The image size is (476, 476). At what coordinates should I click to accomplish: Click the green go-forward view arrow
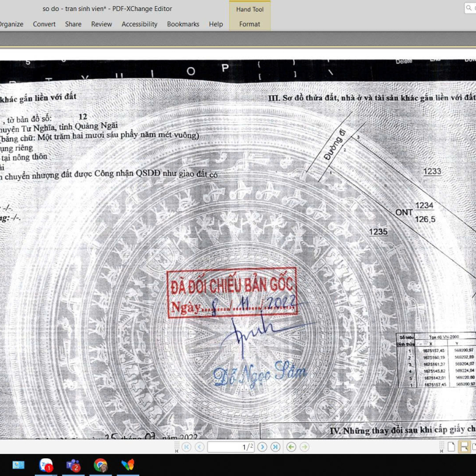point(304,447)
